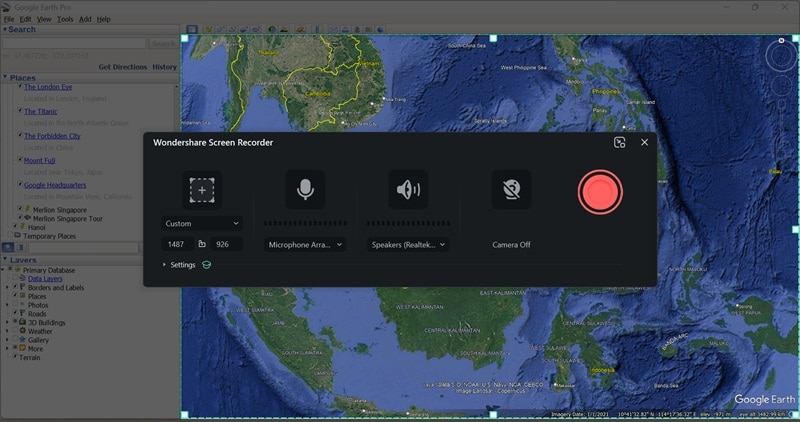Image resolution: width=800 pixels, height=422 pixels.
Task: Click Add Image Overlay in Google Earth toolbar
Action: pos(244,30)
